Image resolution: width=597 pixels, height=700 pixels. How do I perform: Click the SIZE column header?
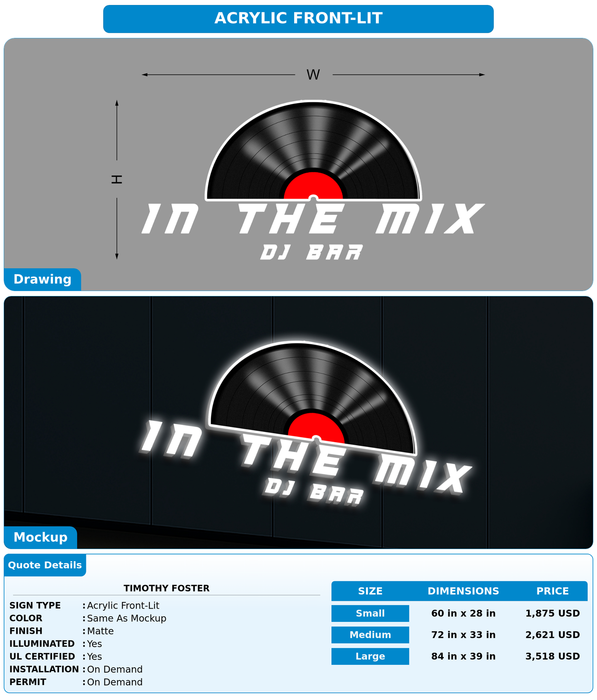point(370,591)
